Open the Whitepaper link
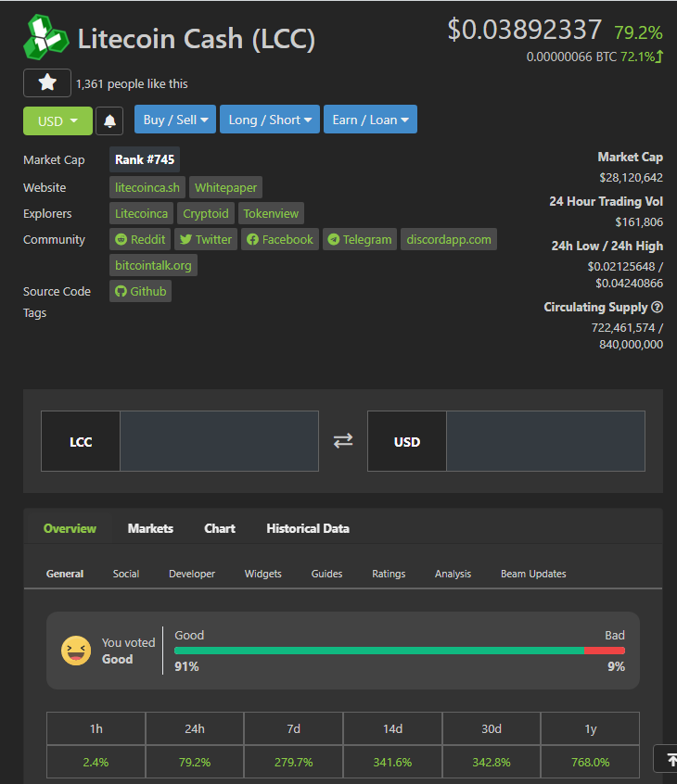Viewport: 677px width, 784px height. (225, 187)
